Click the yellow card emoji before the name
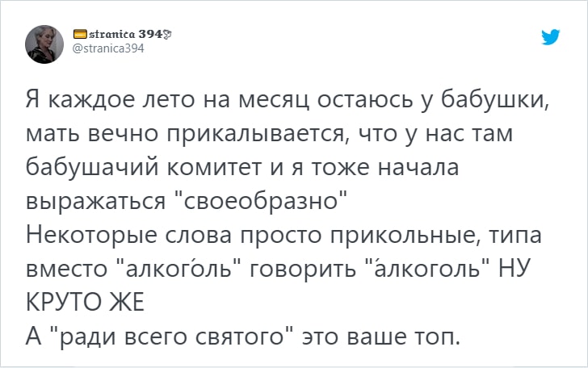Viewport: 588px width, 368px height. [81, 35]
